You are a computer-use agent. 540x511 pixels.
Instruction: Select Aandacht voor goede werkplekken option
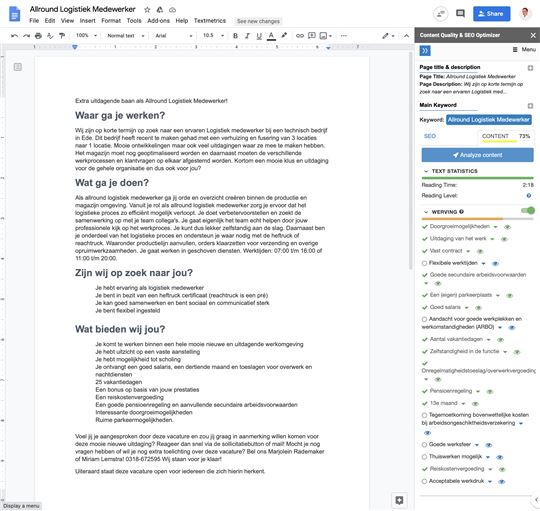tap(424, 319)
